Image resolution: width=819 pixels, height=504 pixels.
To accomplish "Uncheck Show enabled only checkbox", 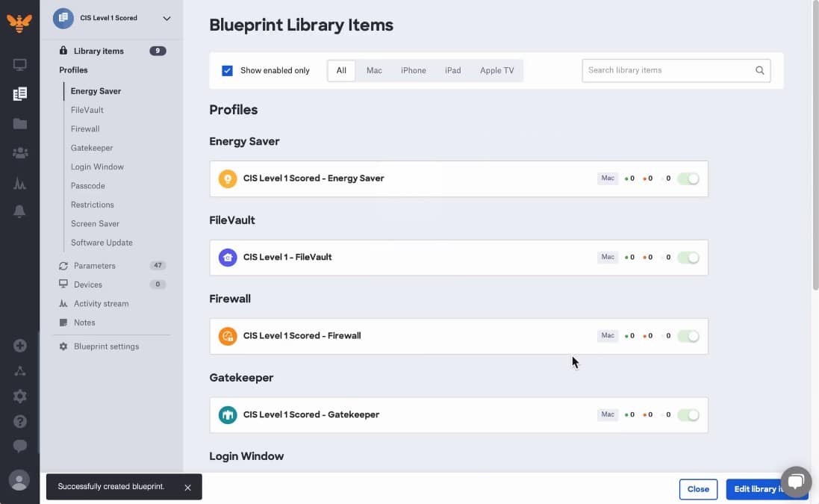I will pos(227,70).
